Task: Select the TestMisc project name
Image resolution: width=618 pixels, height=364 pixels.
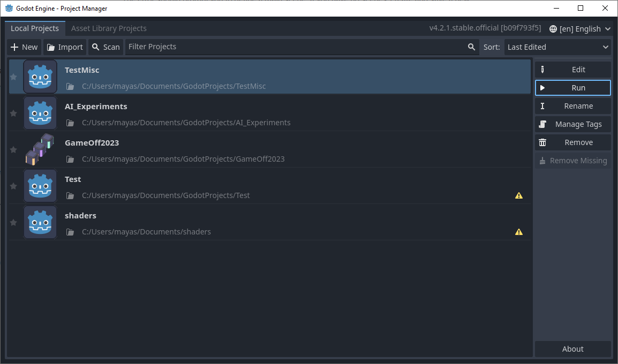Action: [x=82, y=70]
